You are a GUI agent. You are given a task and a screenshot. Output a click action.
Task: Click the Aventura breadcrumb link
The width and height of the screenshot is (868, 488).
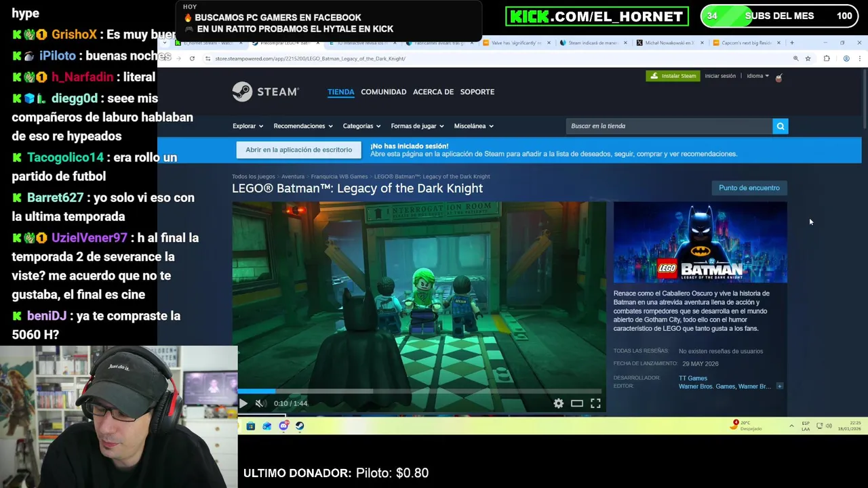pyautogui.click(x=293, y=176)
